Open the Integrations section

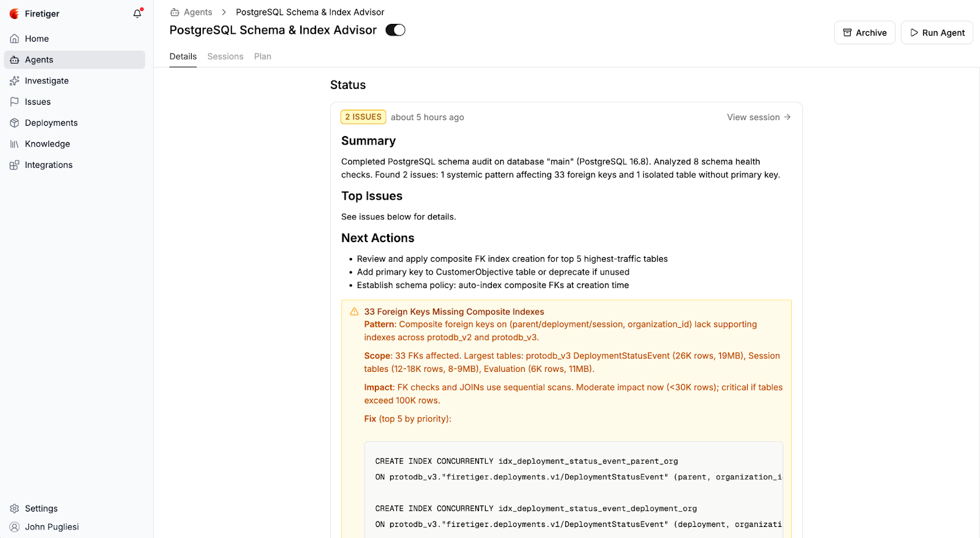75,165
